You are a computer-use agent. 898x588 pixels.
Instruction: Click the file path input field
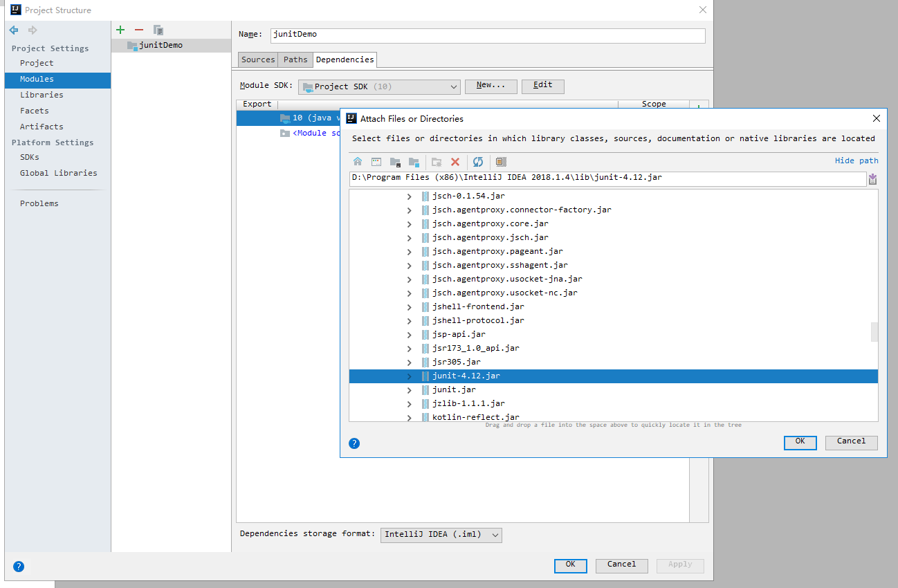(608, 178)
